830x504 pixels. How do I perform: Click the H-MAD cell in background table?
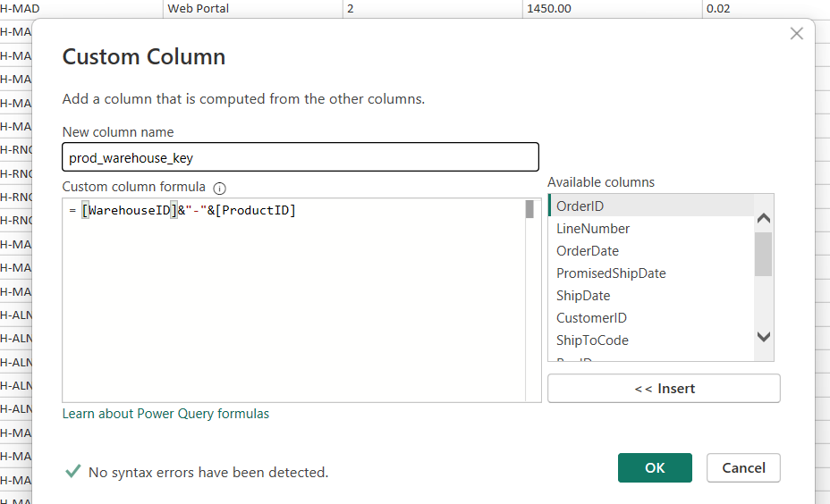pos(81,8)
